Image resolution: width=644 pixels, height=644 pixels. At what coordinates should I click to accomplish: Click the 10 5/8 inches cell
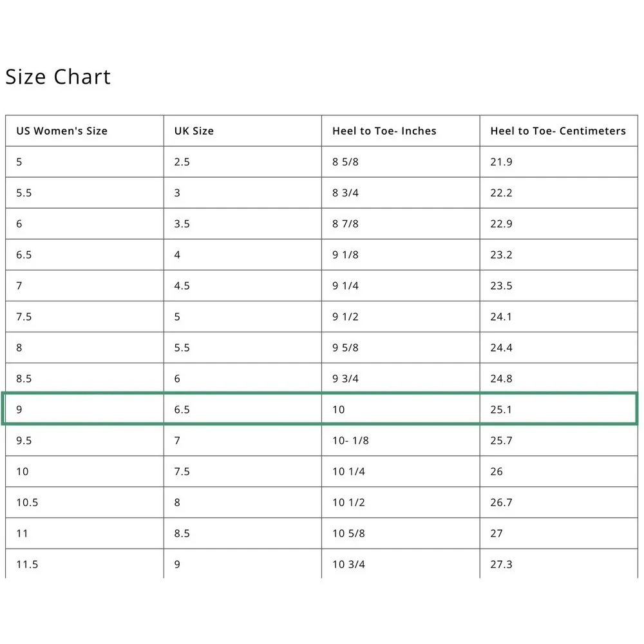(x=401, y=533)
